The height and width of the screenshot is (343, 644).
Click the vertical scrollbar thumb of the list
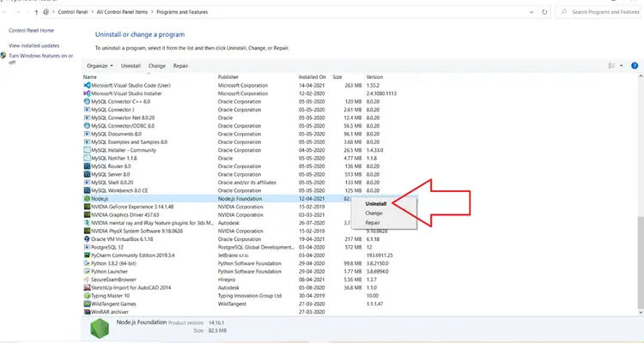pos(641,262)
